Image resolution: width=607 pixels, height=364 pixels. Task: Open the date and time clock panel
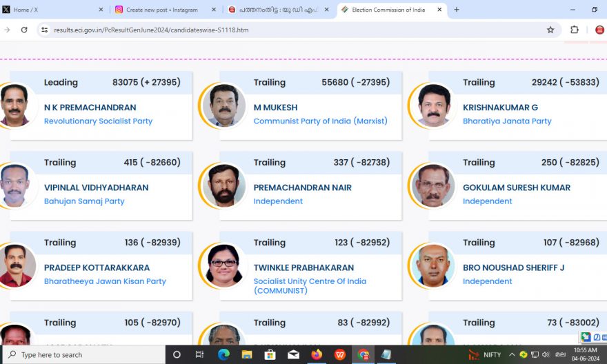point(586,354)
